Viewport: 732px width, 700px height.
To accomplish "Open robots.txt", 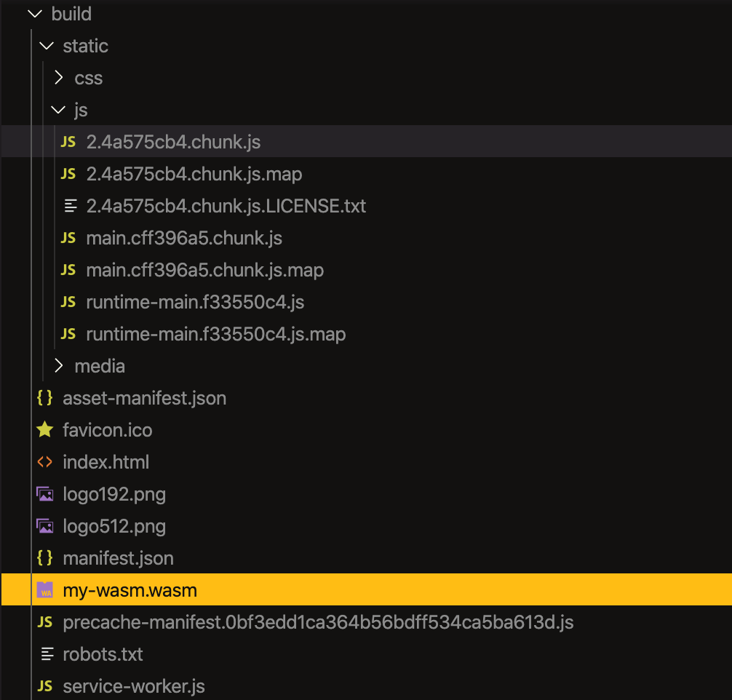I will tap(103, 654).
